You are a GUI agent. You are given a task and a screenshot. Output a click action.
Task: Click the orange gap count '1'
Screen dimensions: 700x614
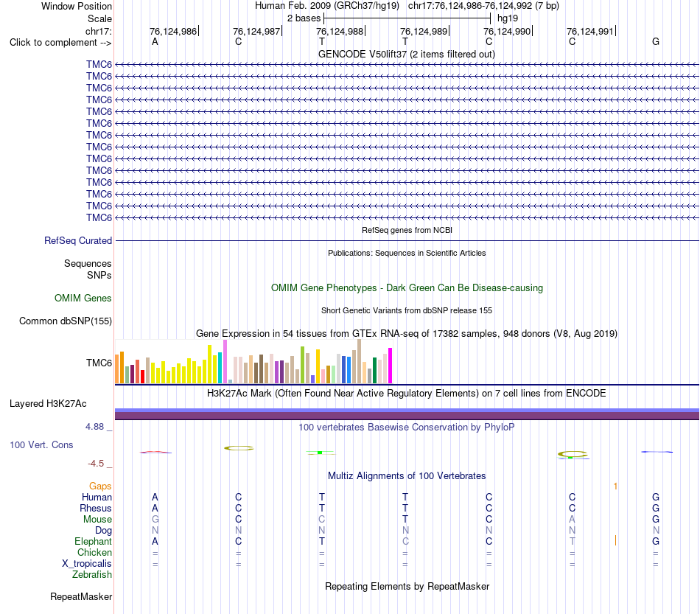point(615,486)
